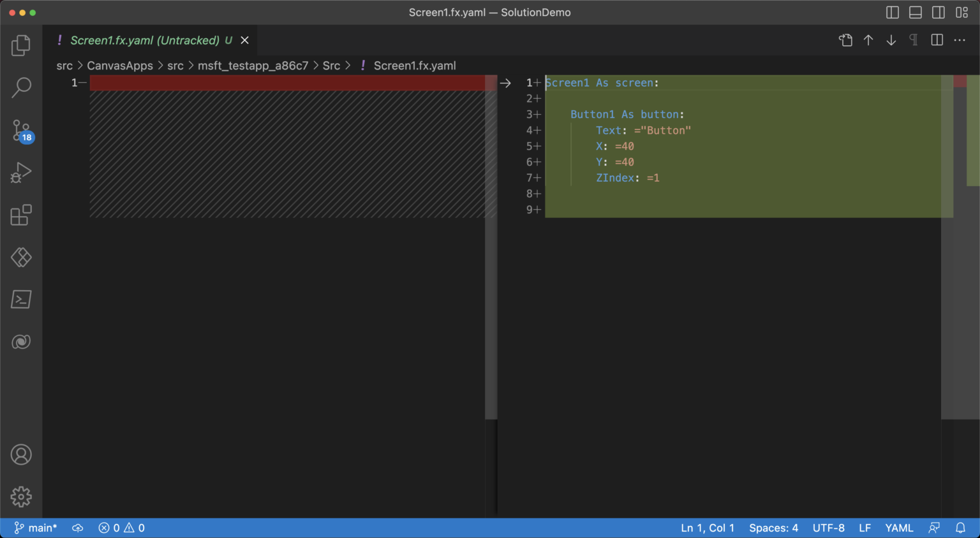Open indentation settings via Spaces: 4
The image size is (980, 538).
(x=773, y=528)
